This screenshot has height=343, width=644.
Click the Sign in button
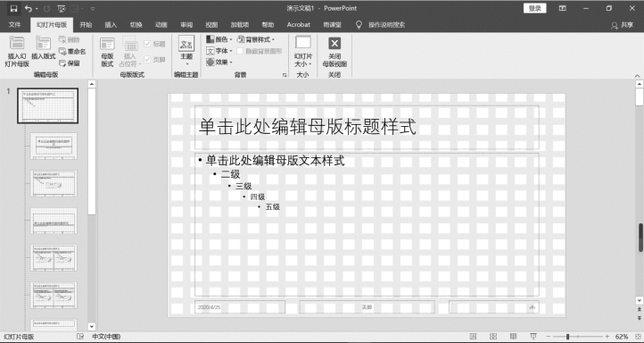coord(535,8)
